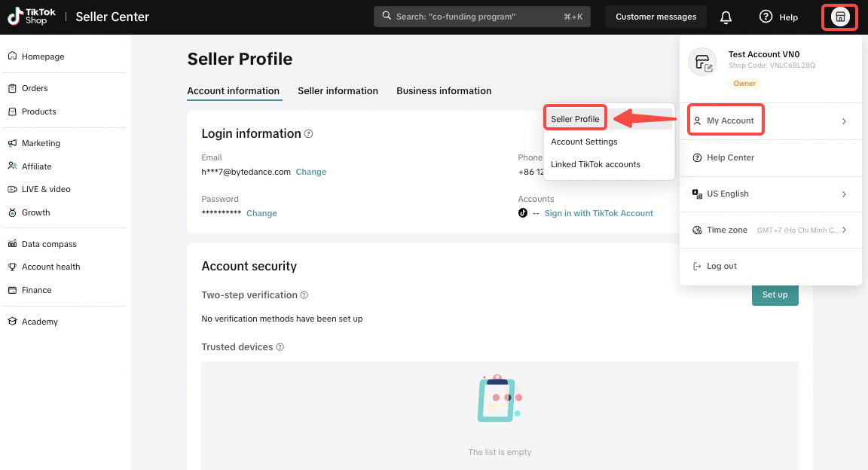868x470 pixels.
Task: Choose Linked TikTok accounts menu entry
Action: (x=595, y=164)
